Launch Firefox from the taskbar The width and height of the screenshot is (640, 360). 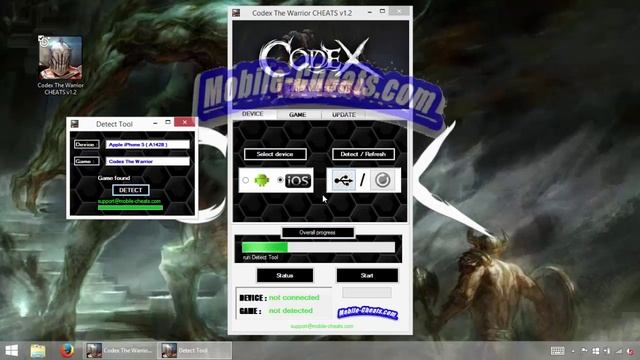(x=67, y=351)
